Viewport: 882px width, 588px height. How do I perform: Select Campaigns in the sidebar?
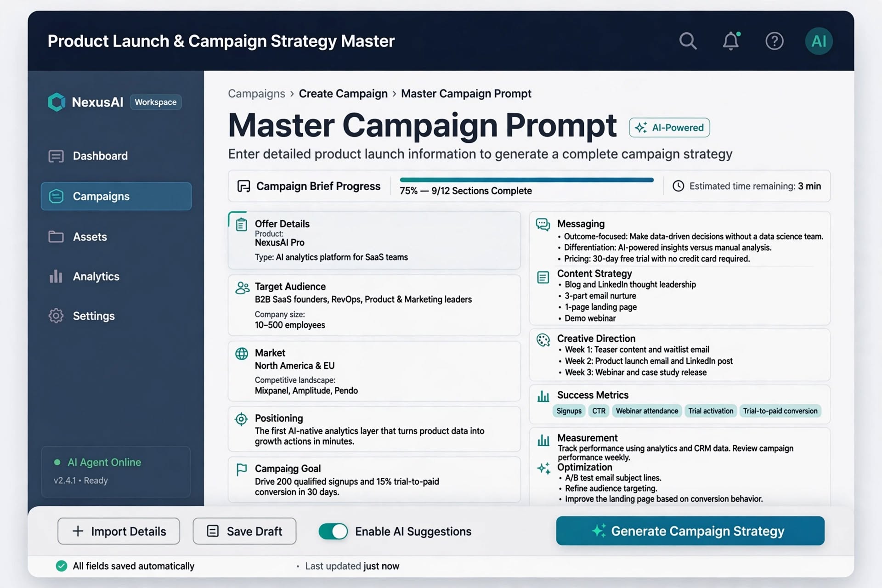click(x=116, y=196)
